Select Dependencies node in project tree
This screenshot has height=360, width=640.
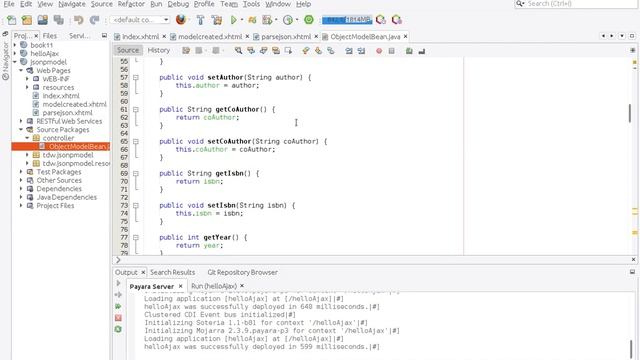[59, 189]
